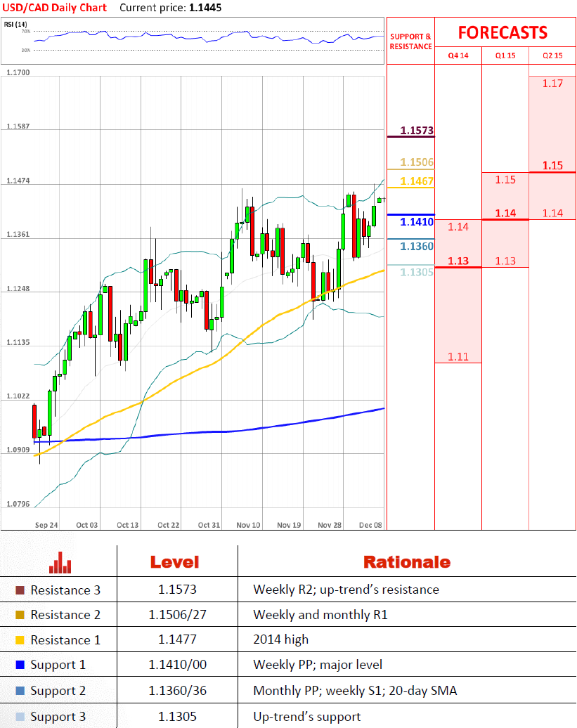Viewport: 577px width, 728px height.
Task: Click the Oct 13 date axis label
Action: pyautogui.click(x=128, y=525)
